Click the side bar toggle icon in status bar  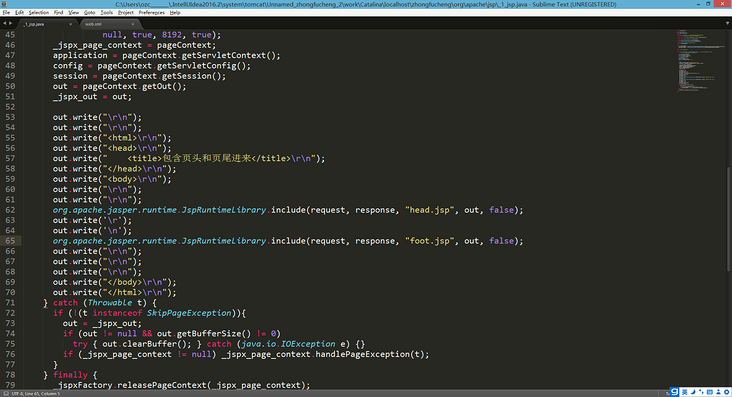[x=6, y=394]
